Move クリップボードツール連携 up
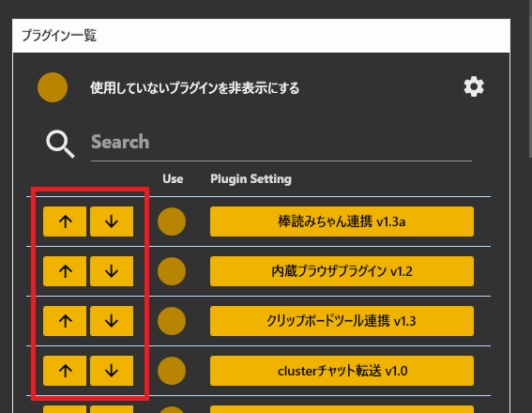This screenshot has width=532, height=413. (x=65, y=321)
